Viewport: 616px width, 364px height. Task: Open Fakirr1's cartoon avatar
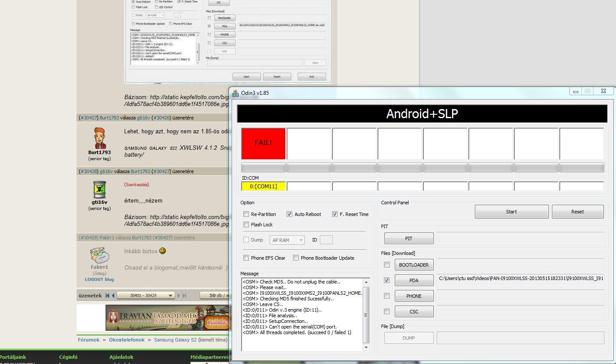pos(100,255)
